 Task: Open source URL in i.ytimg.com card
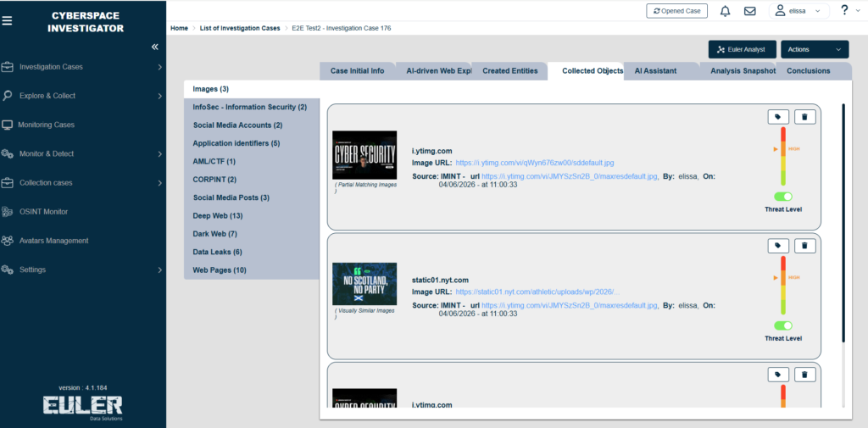click(570, 176)
